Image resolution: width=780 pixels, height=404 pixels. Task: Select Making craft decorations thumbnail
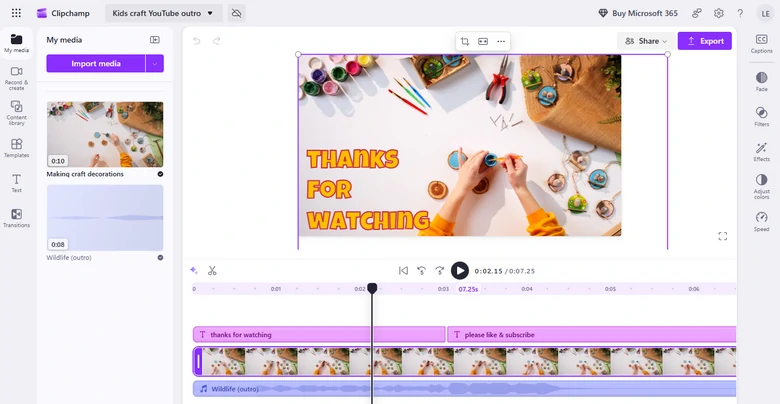click(x=105, y=134)
